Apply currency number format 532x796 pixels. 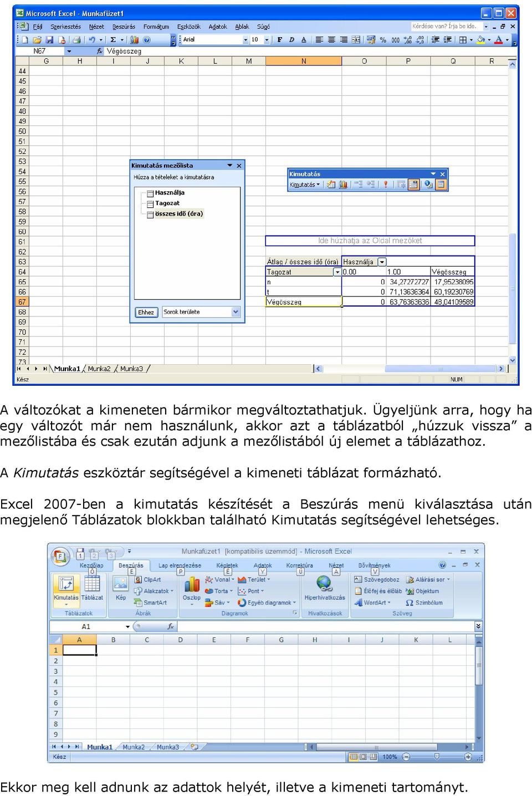click(371, 40)
